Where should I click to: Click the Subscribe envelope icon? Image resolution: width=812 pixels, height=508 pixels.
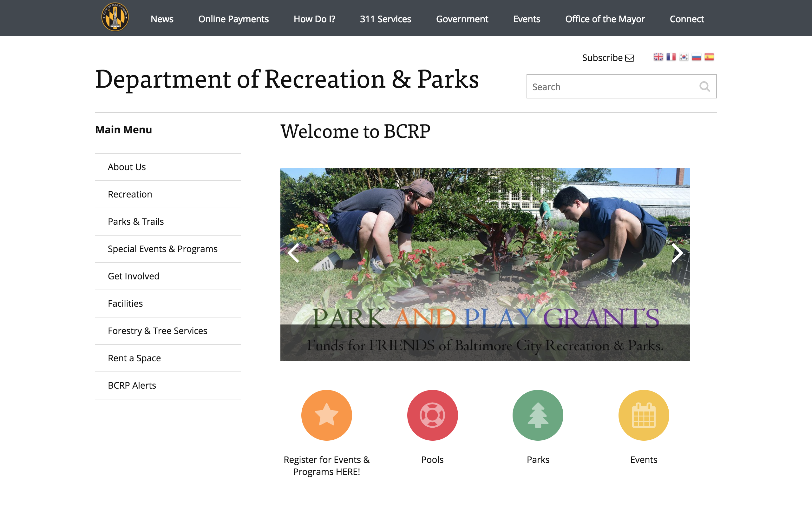(x=630, y=58)
